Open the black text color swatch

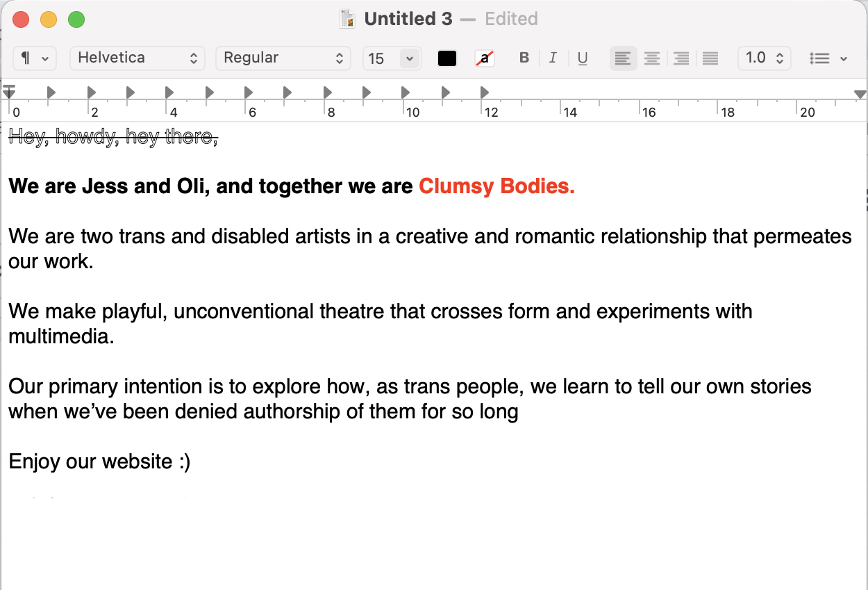tap(446, 58)
